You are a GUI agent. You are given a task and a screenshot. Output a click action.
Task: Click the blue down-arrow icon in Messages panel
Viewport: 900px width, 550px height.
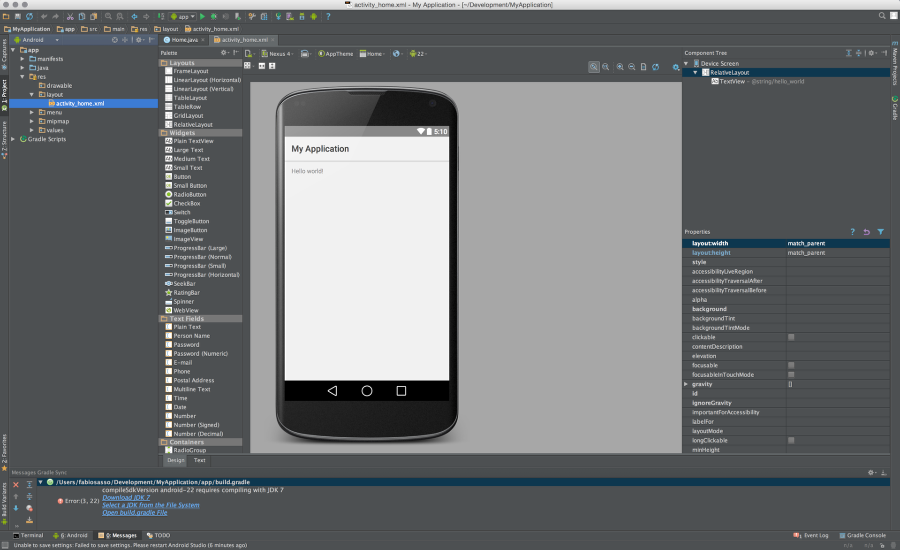[x=15, y=508]
